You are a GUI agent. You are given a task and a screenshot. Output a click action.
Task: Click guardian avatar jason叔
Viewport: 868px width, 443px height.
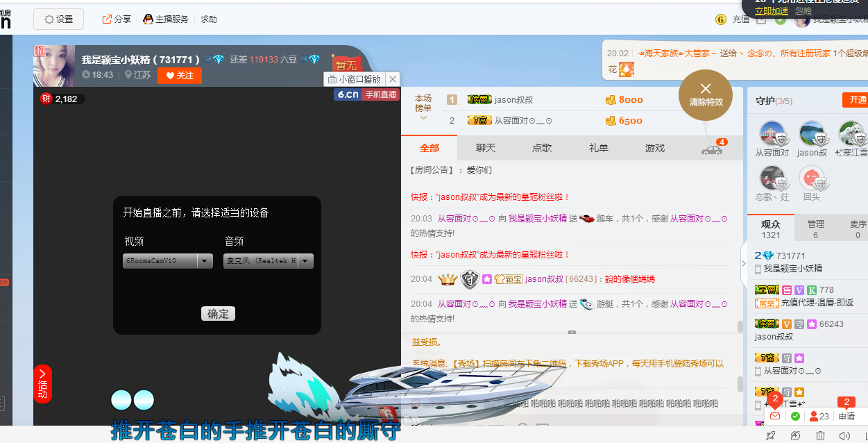(812, 134)
